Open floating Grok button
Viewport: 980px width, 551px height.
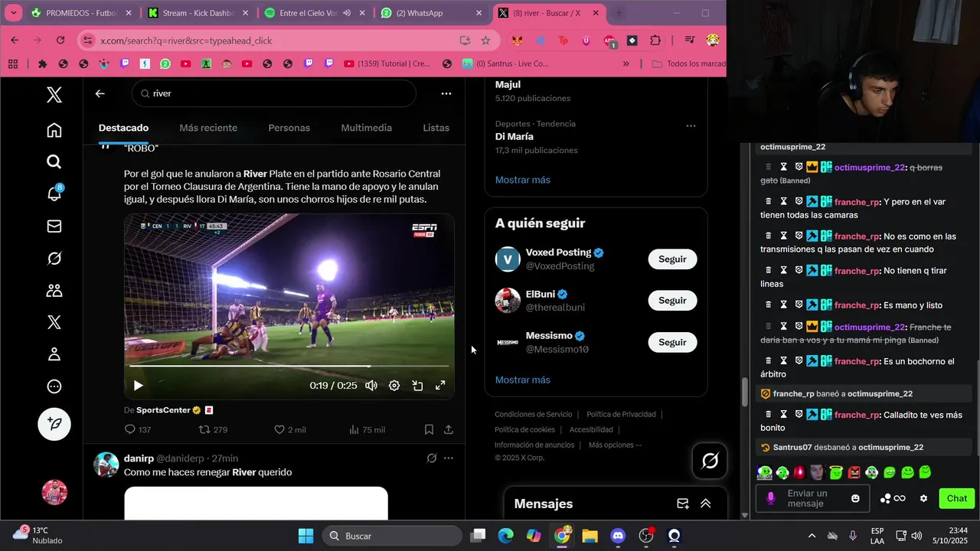tap(710, 461)
